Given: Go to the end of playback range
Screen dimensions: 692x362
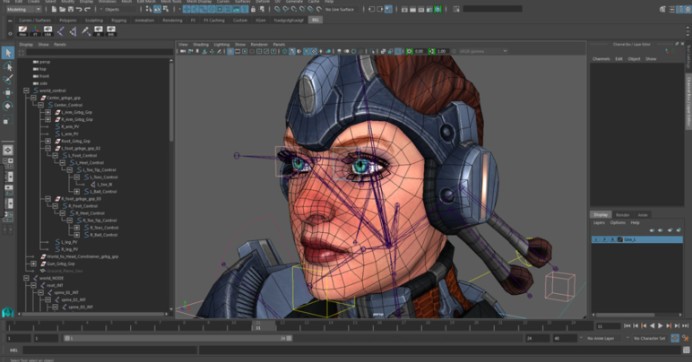Looking at the screenshot, I should 685,326.
